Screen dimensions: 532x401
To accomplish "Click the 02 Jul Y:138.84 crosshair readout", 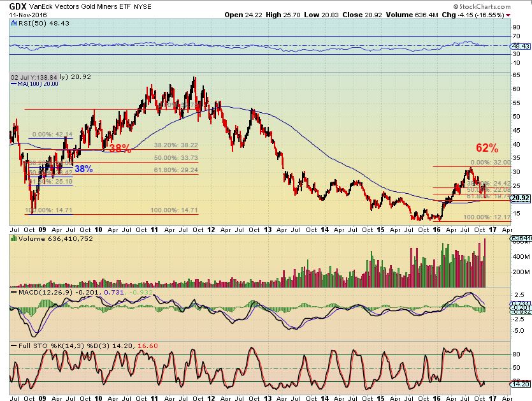I will click(x=34, y=77).
